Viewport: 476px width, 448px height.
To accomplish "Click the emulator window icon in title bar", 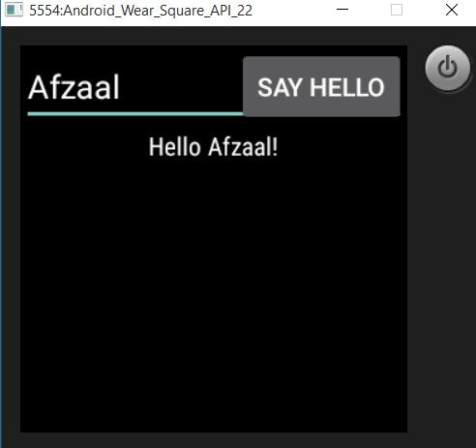I will point(14,10).
